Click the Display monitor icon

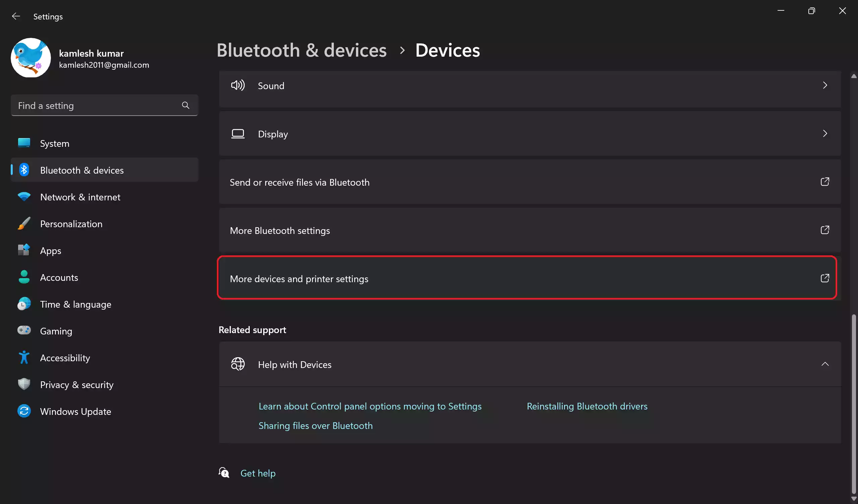coord(238,134)
